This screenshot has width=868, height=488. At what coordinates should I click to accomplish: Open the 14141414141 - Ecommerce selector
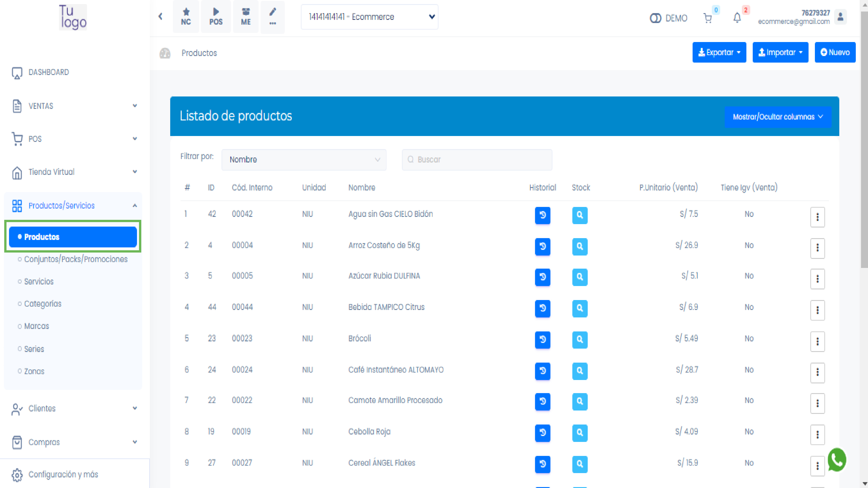click(x=369, y=17)
